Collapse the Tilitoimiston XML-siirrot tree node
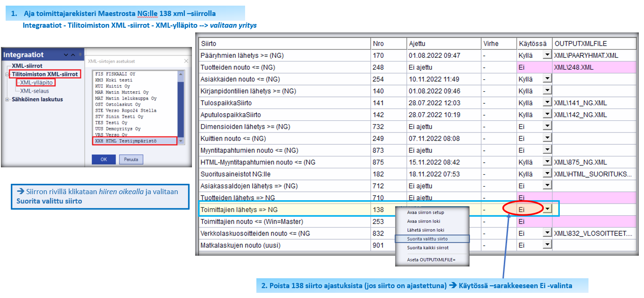Screen dimensions: 644x298 (8, 74)
